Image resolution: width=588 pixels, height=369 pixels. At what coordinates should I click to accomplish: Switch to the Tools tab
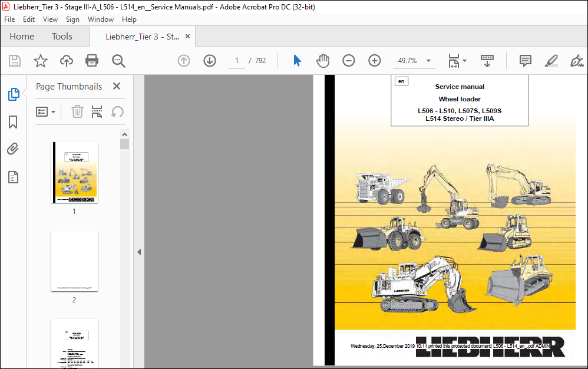coord(62,37)
